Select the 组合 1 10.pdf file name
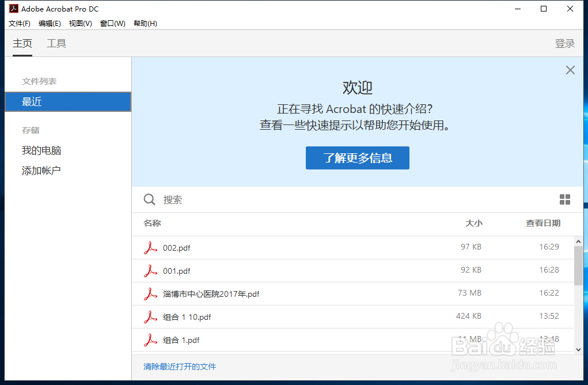 click(187, 317)
